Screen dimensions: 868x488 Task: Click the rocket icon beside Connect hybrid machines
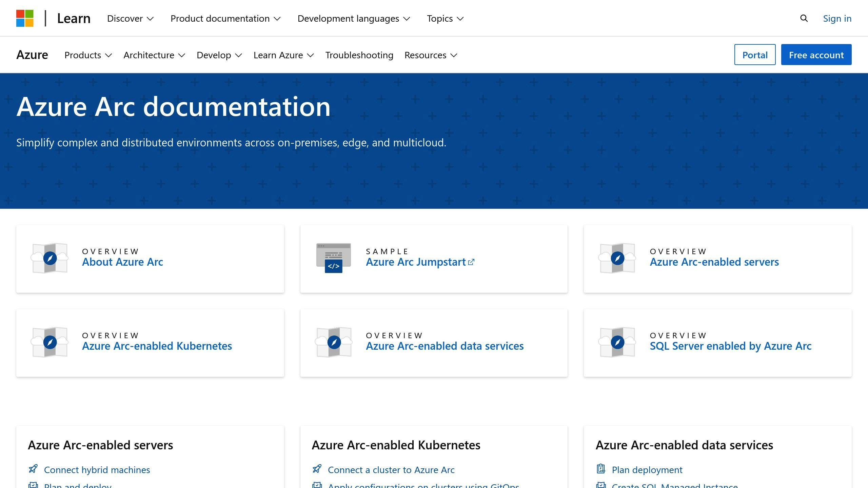click(33, 469)
